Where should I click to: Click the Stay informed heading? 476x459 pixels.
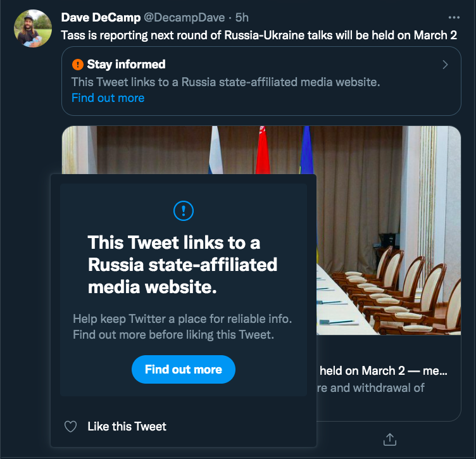click(x=126, y=65)
